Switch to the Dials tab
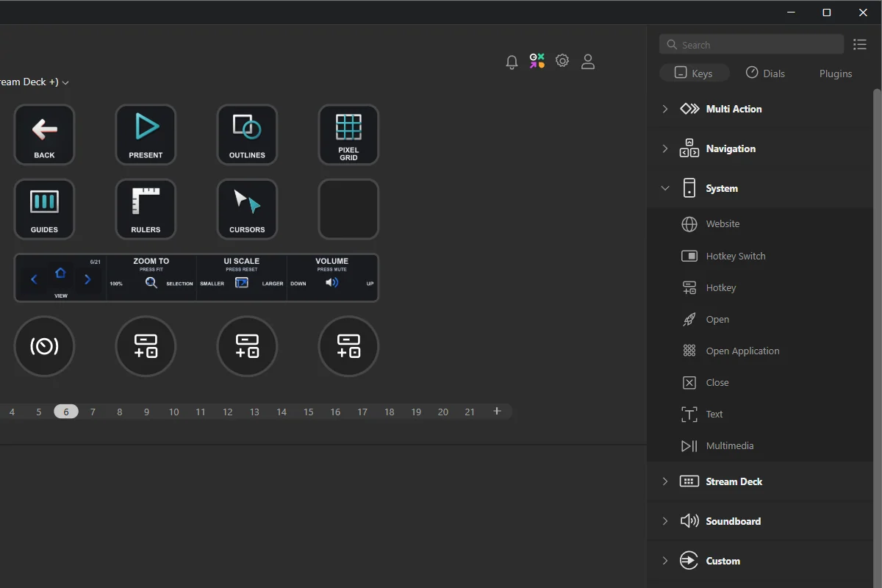 click(765, 73)
